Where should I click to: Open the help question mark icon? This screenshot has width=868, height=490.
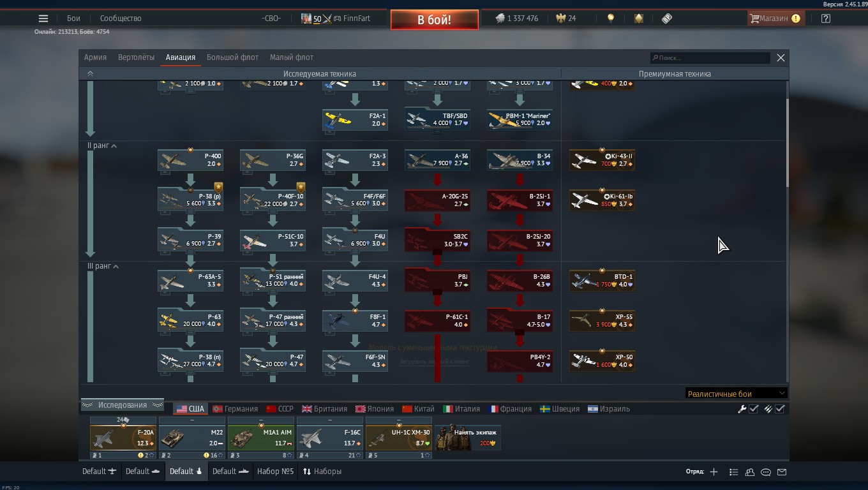825,19
